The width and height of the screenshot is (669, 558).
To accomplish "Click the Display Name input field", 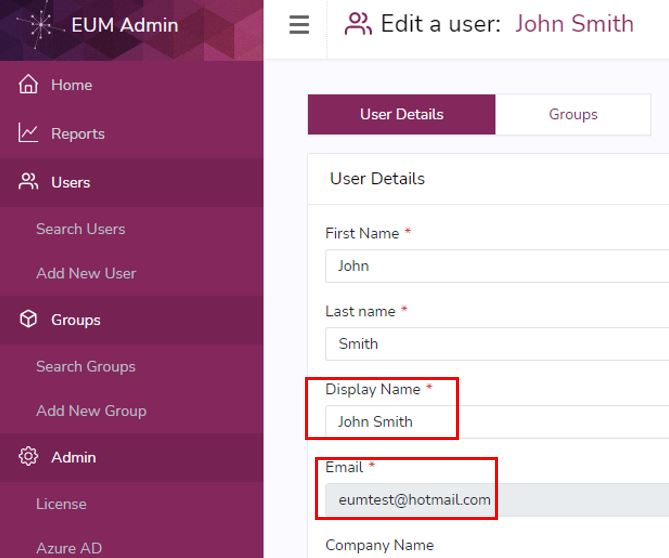I will coord(497,421).
